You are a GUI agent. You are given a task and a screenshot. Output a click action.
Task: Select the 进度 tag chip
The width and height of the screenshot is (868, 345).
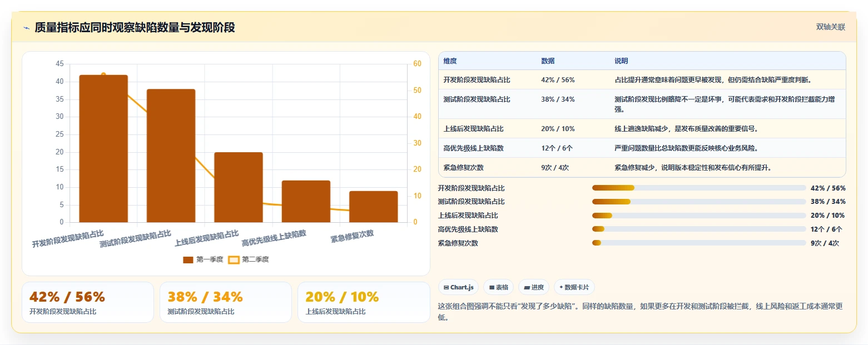[534, 287]
